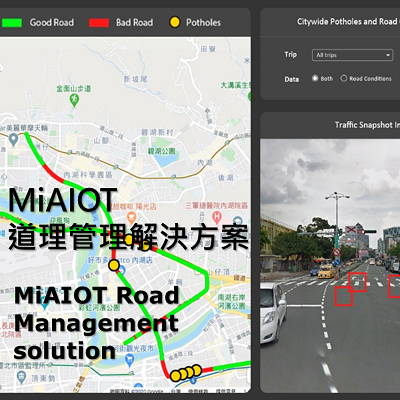The image size is (400, 400).
Task: Click the Data field label
Action: (x=292, y=79)
